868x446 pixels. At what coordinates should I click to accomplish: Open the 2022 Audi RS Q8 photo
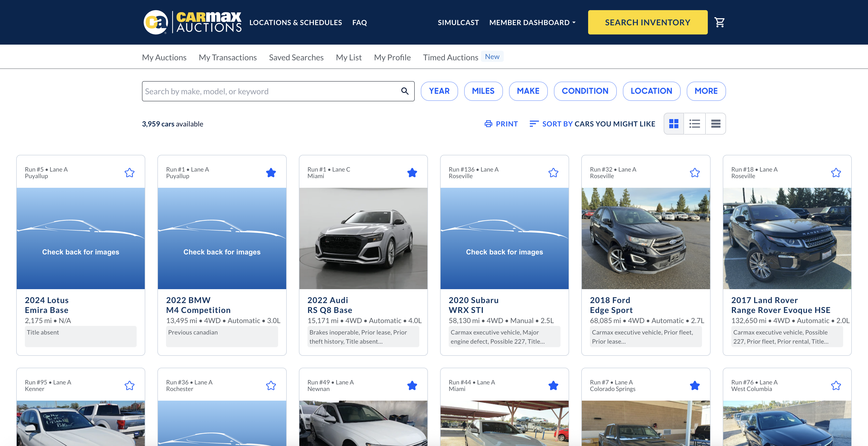363,238
